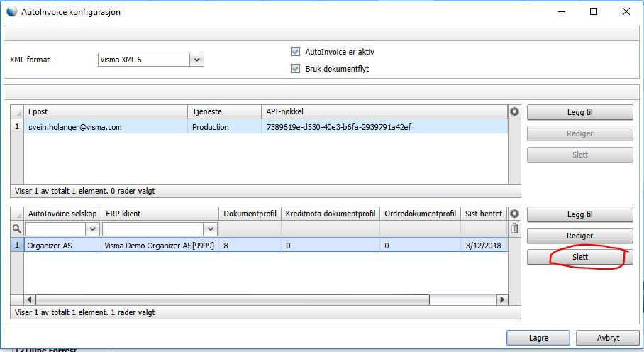The image size is (644, 352).
Task: Sort by AutoInvoice selskap column header
Action: click(62, 214)
